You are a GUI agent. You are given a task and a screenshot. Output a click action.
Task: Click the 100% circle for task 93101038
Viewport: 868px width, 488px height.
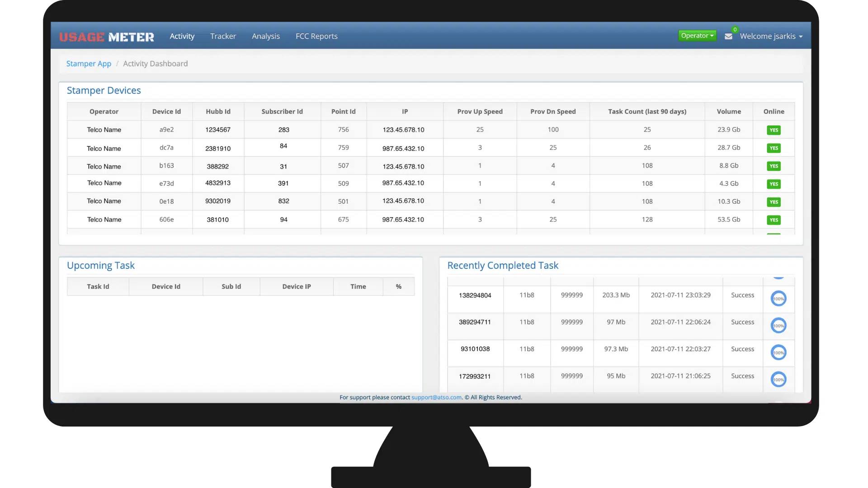(x=778, y=352)
